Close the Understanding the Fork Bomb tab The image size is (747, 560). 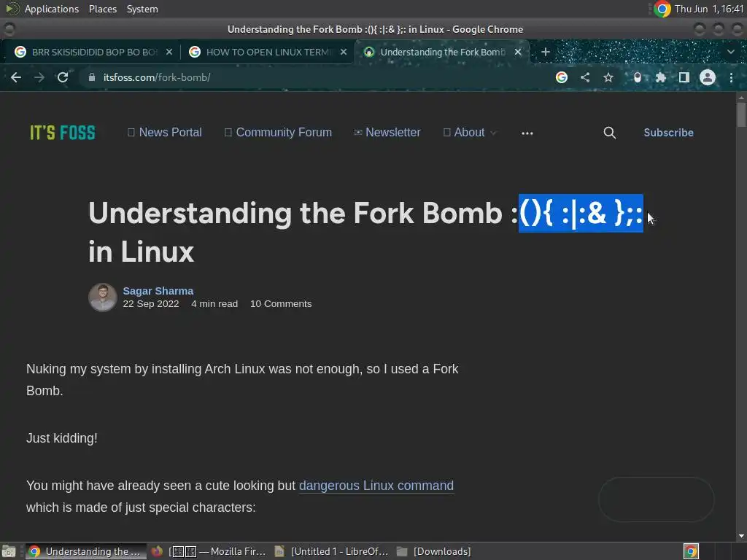[x=518, y=52]
